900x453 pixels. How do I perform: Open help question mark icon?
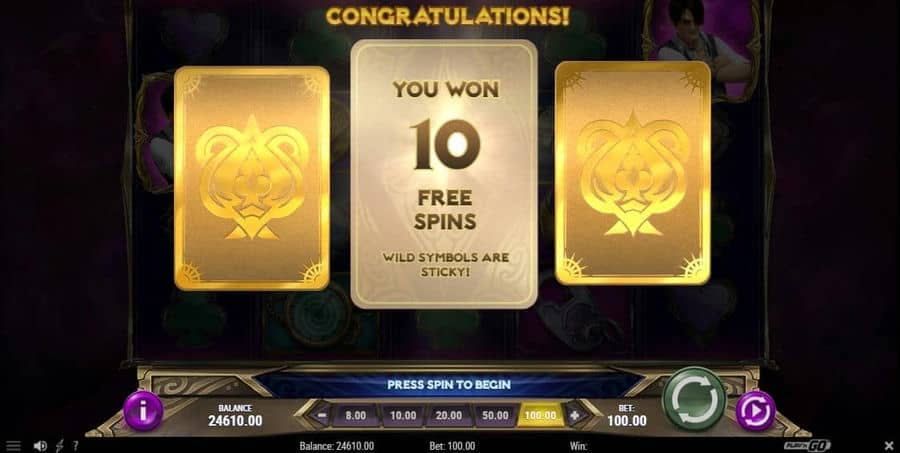[75, 446]
